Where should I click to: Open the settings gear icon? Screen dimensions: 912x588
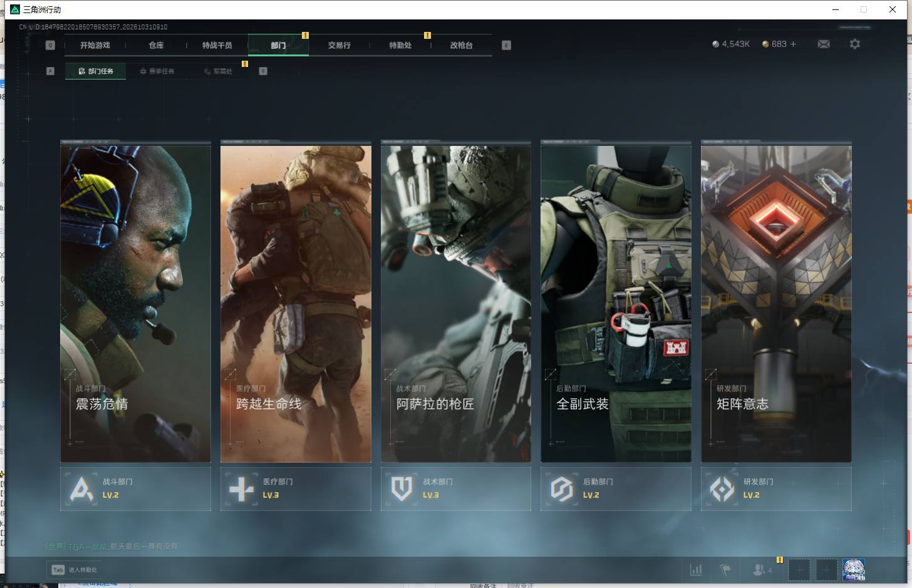(x=855, y=44)
